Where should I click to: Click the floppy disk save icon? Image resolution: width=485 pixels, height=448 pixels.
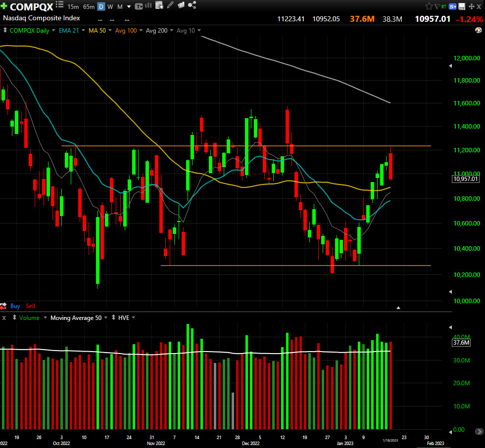(462, 6)
